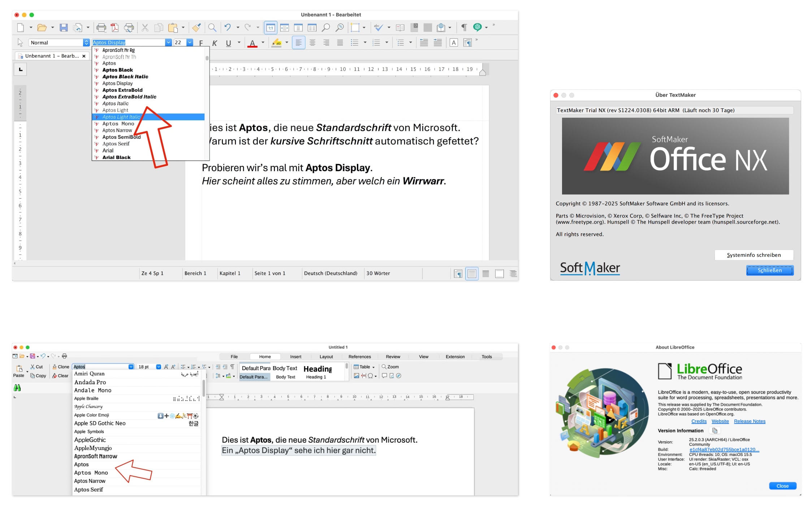The image size is (812, 507).
Task: Toggle the actual size 1:1 view in TextMaker
Action: click(x=271, y=27)
